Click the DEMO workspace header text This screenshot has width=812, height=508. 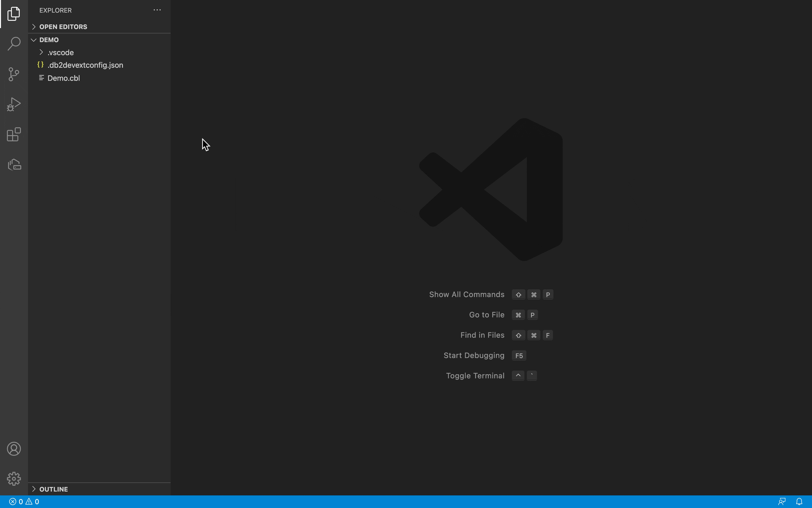point(49,40)
